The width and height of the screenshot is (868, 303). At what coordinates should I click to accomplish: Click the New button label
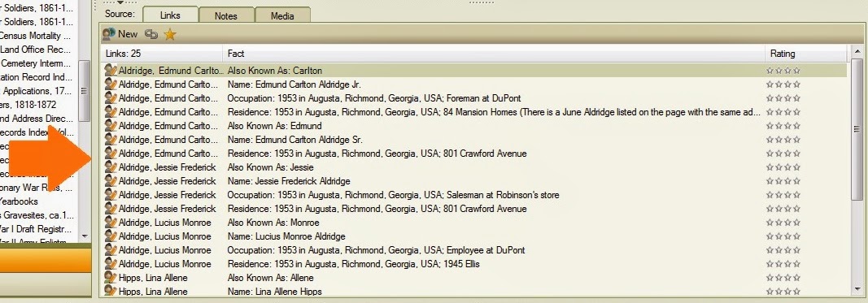128,34
